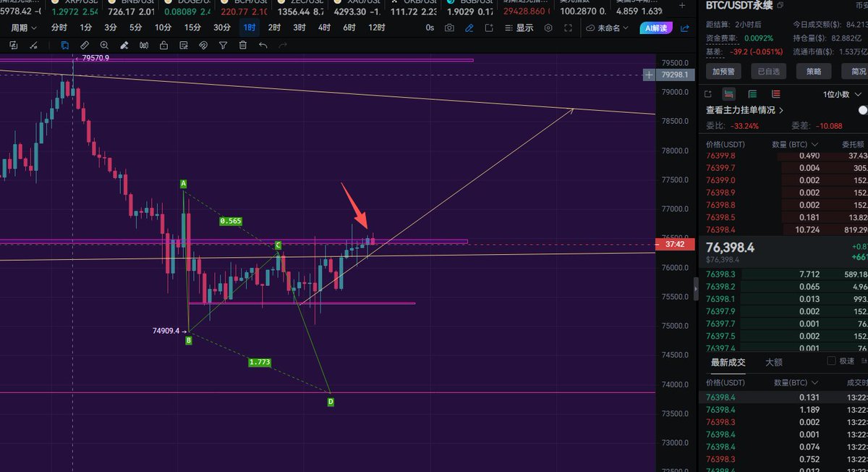The image size is (868, 472).
Task: Switch chart to 30分 interval
Action: coord(222,28)
